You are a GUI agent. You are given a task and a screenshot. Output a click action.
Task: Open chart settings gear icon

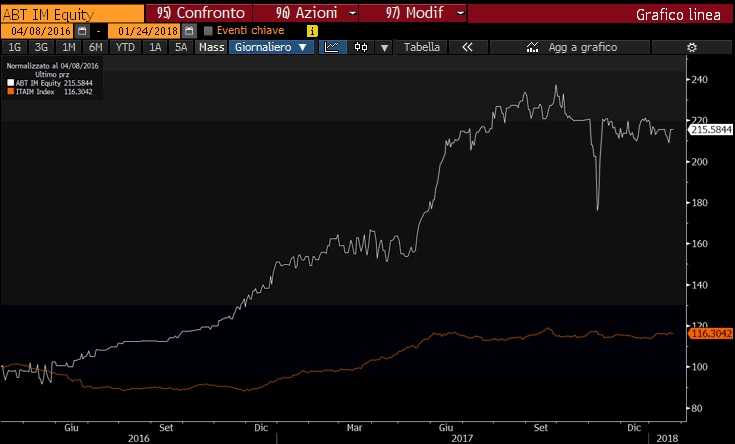[x=691, y=47]
